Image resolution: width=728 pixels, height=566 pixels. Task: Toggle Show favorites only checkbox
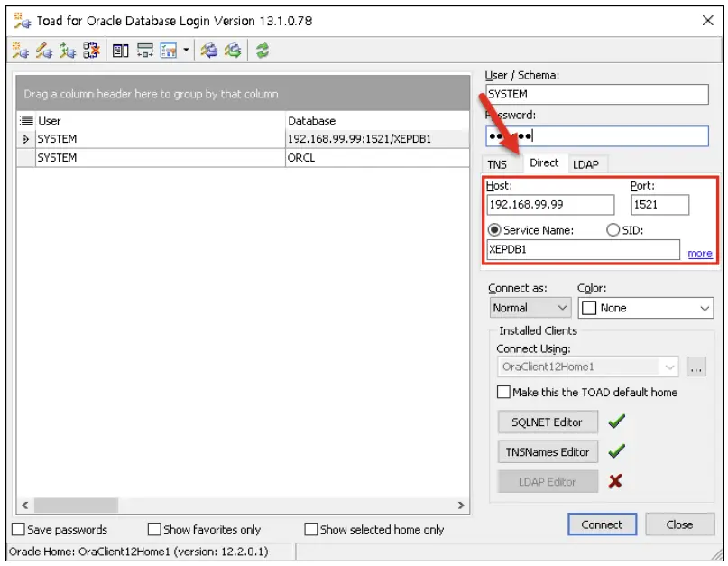tap(154, 529)
